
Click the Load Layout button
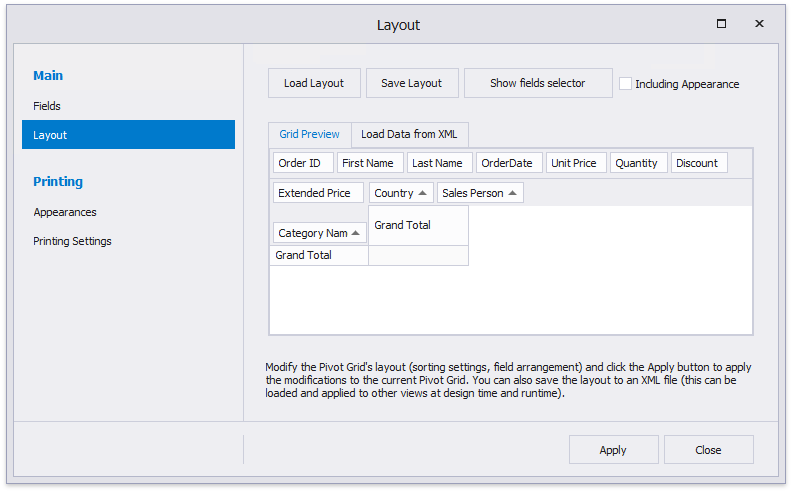tap(313, 83)
